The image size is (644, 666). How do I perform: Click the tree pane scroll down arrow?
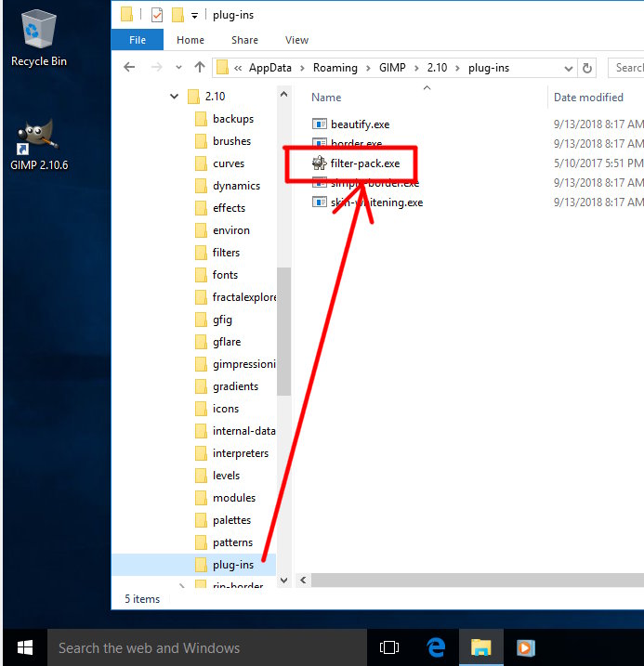point(283,581)
